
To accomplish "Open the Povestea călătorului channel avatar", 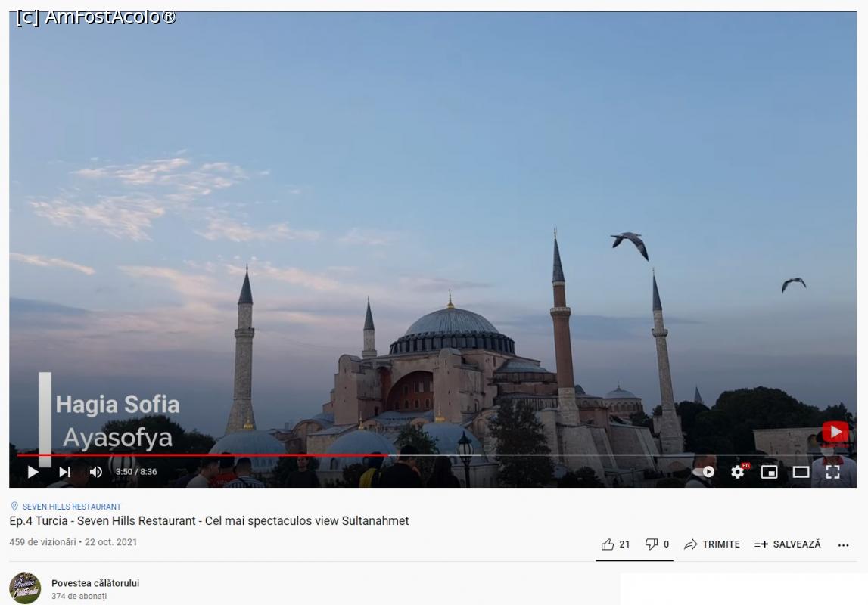I will coord(25,588).
